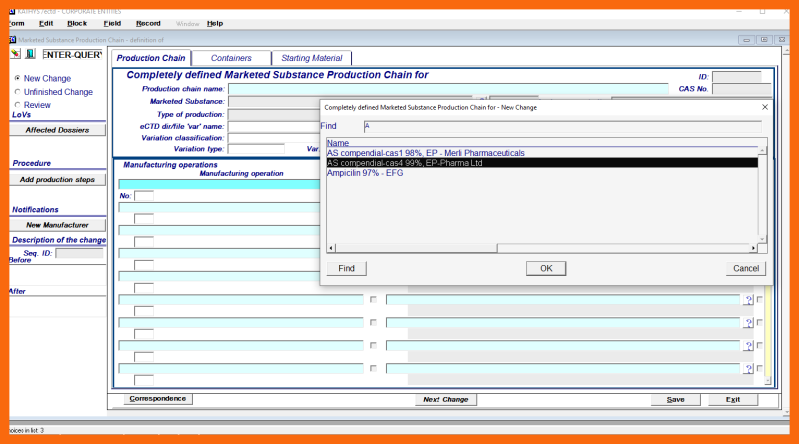Select 'AS compendial-cas4 99%, EP-Pharma Ltd' row
Image resolution: width=799 pixels, height=444 pixels.
pyautogui.click(x=542, y=163)
